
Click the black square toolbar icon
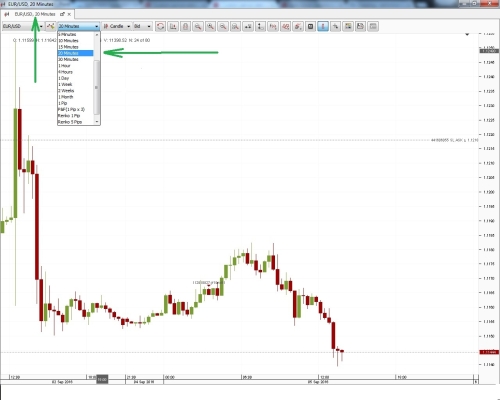[310, 26]
